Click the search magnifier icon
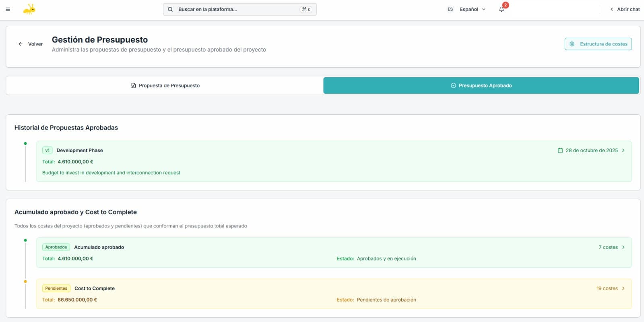The width and height of the screenshot is (644, 322). (170, 9)
